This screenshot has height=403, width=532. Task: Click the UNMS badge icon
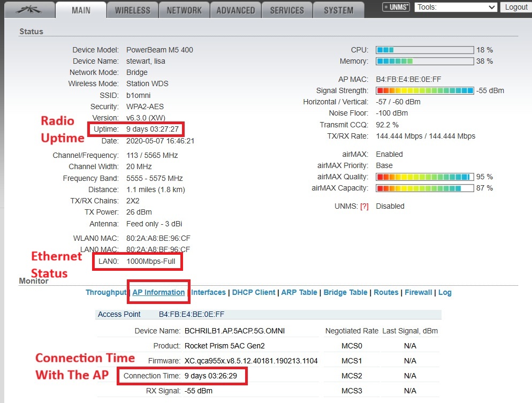[396, 7]
